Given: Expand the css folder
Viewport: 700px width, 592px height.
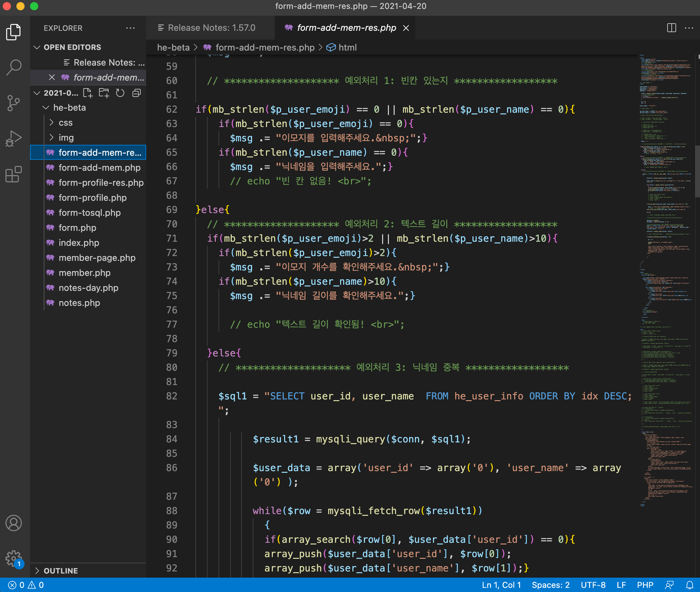Looking at the screenshot, I should [x=65, y=122].
